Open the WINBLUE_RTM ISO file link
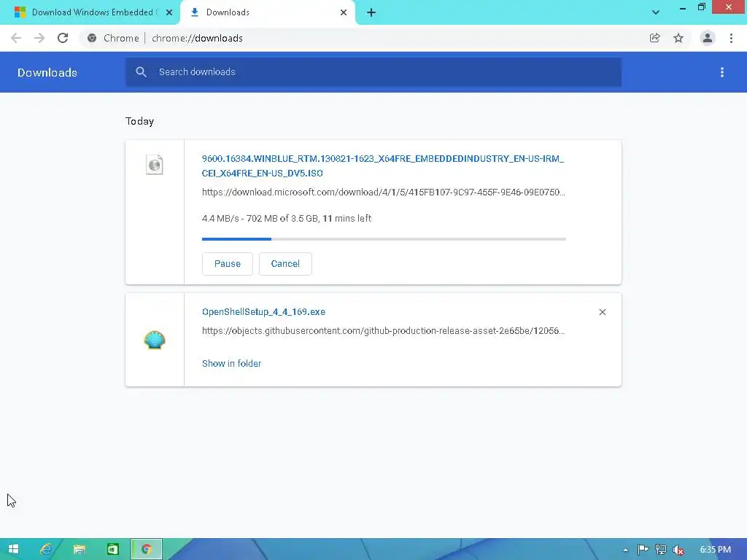The image size is (747, 560). tap(382, 166)
